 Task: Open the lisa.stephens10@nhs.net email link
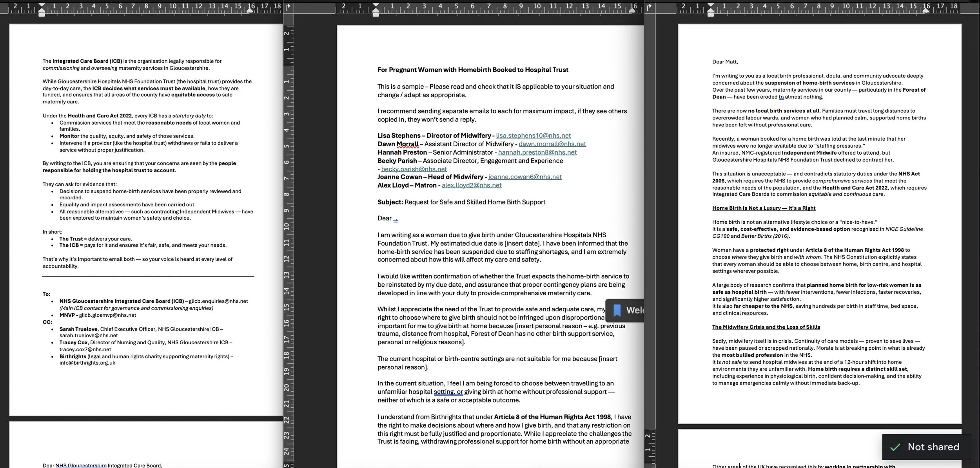coord(533,136)
